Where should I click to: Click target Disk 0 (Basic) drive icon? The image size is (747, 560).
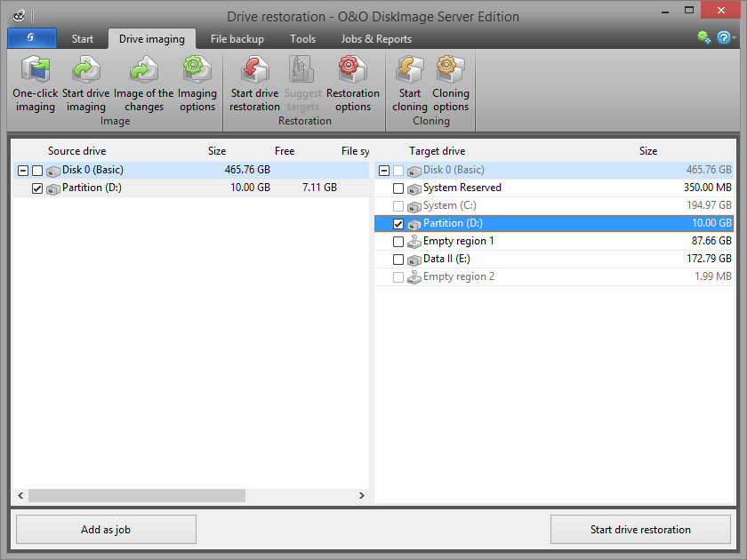[414, 171]
